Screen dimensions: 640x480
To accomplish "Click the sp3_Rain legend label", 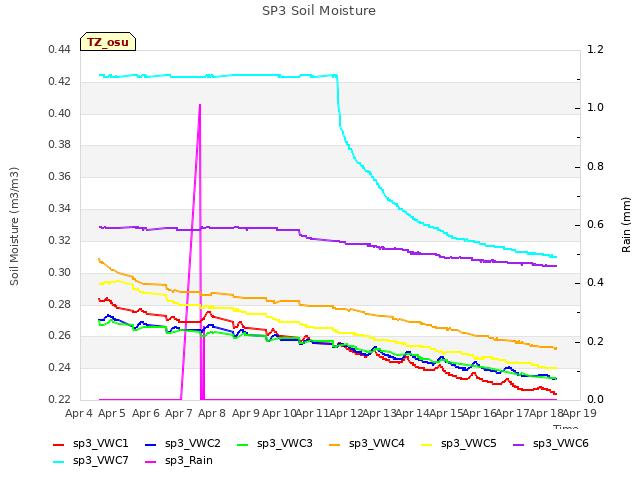I will 189,460.
